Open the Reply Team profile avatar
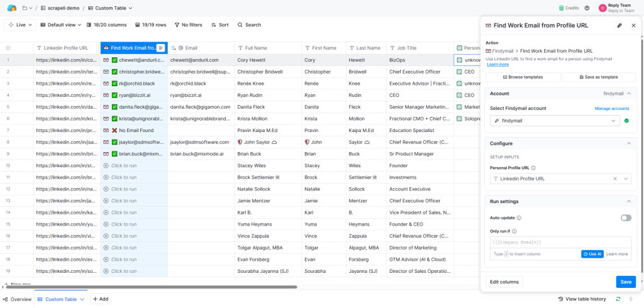Viewport: 644px width, 308px height. tap(602, 8)
